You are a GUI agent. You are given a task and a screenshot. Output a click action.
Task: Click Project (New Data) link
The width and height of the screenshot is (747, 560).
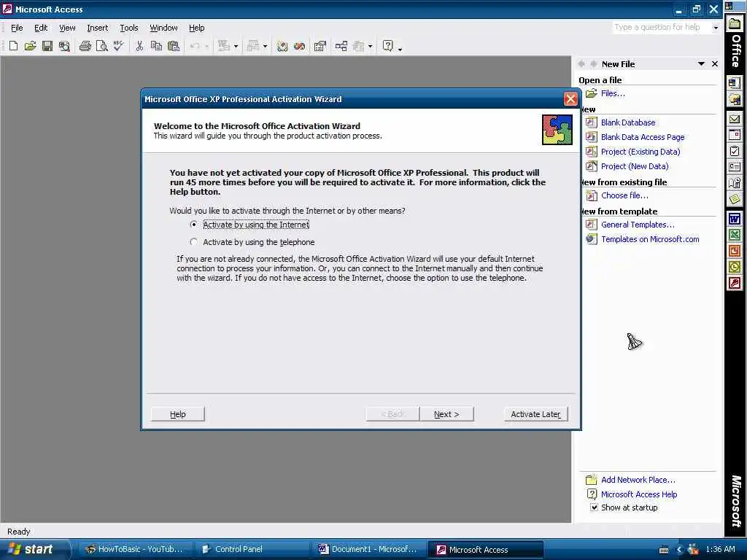[635, 166]
